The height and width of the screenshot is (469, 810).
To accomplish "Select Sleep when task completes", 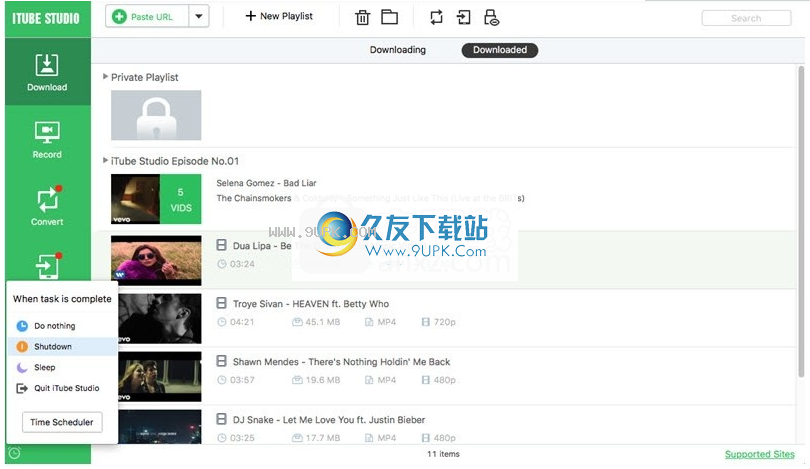I will (63, 367).
